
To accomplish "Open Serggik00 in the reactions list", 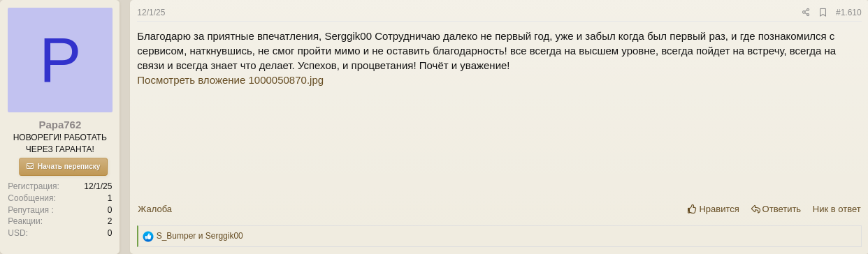I will click(224, 236).
